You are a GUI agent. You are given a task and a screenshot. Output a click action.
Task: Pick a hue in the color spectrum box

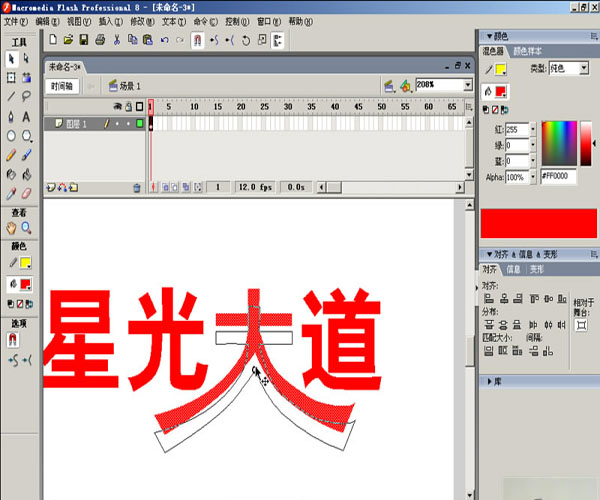(559, 144)
